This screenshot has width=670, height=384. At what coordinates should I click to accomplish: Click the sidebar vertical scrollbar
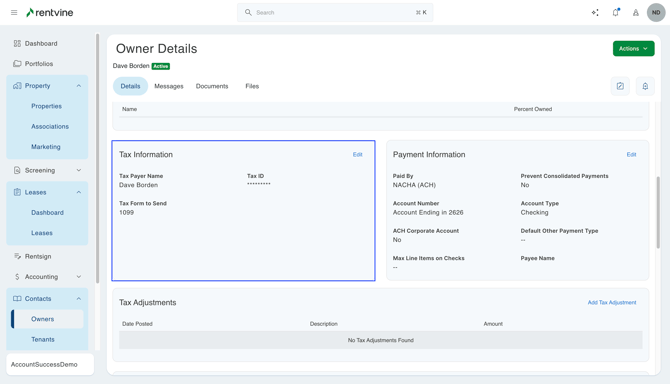pos(97,158)
